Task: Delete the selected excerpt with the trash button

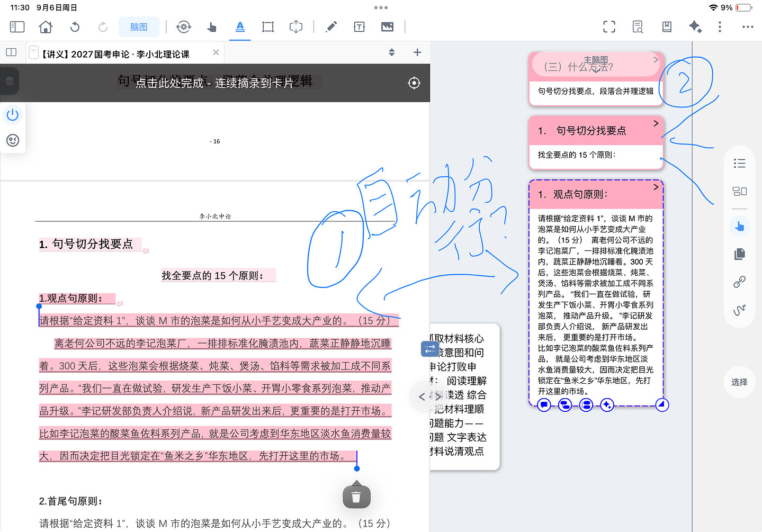Action: pyautogui.click(x=356, y=497)
